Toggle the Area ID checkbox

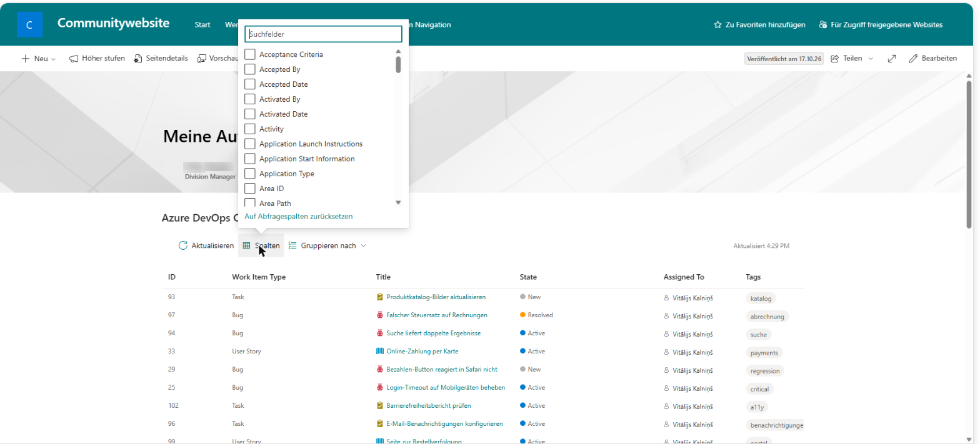[250, 189]
